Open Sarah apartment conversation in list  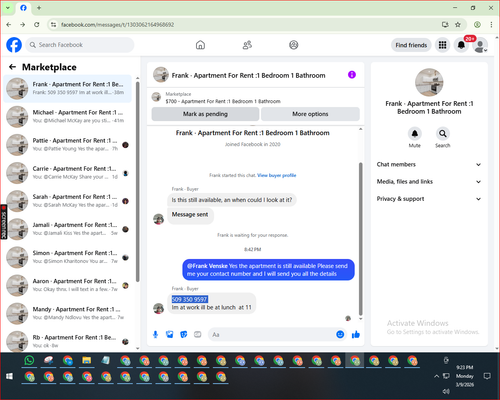pos(68,201)
